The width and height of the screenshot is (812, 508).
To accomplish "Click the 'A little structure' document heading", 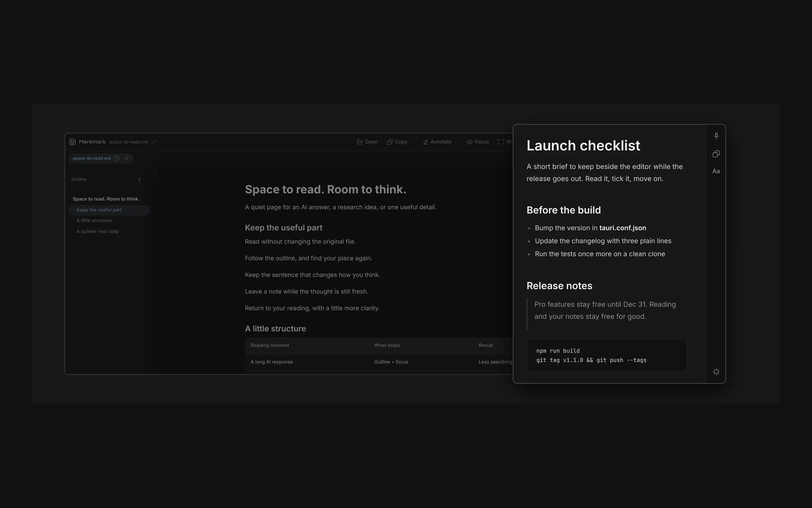I will [276, 329].
